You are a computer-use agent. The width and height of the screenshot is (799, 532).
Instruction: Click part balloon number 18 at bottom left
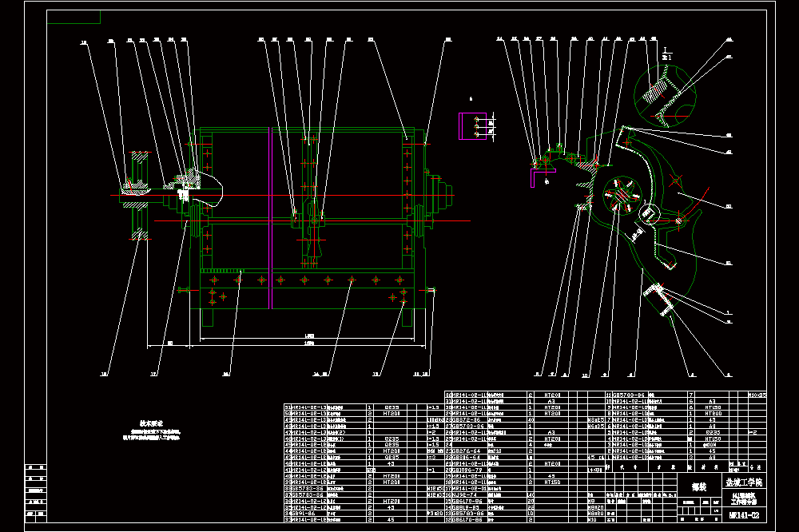[104, 374]
